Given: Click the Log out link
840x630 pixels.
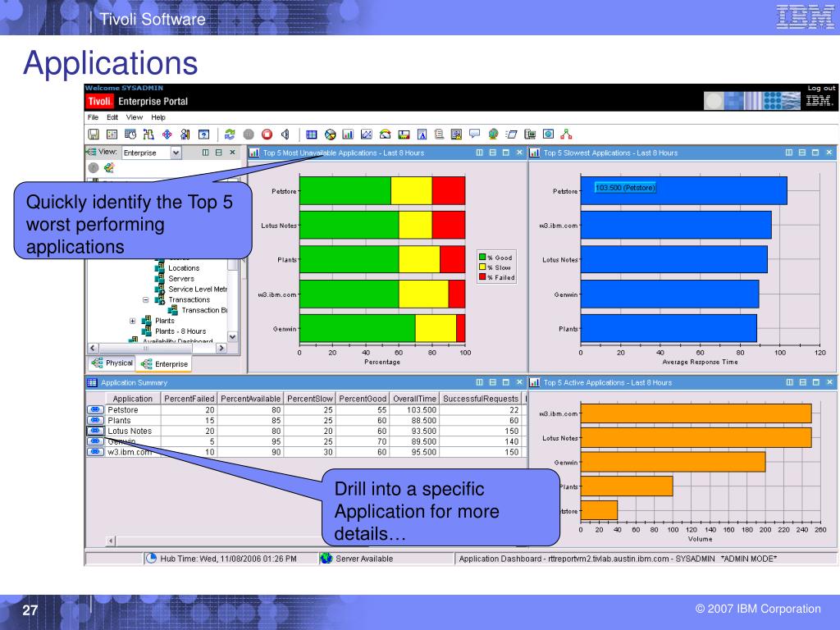Looking at the screenshot, I should [821, 88].
